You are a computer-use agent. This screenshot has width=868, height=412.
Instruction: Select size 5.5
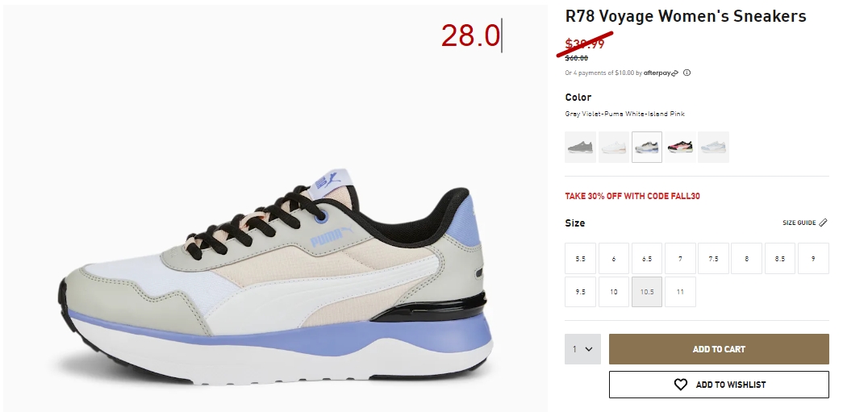(580, 258)
